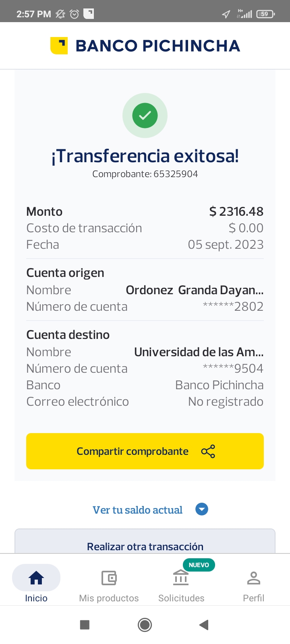Tap the battery indicator in status bar

tap(265, 14)
